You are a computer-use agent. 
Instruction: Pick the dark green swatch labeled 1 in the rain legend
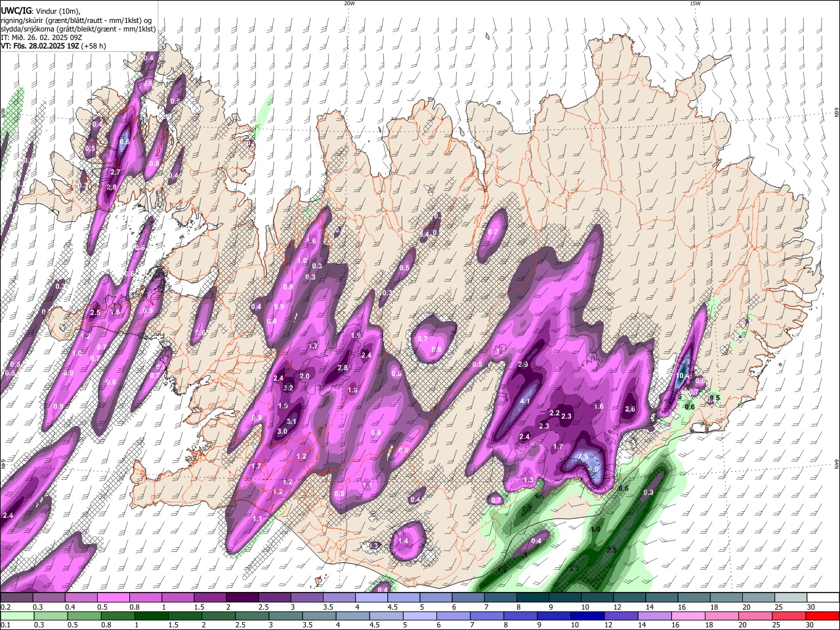(151, 616)
